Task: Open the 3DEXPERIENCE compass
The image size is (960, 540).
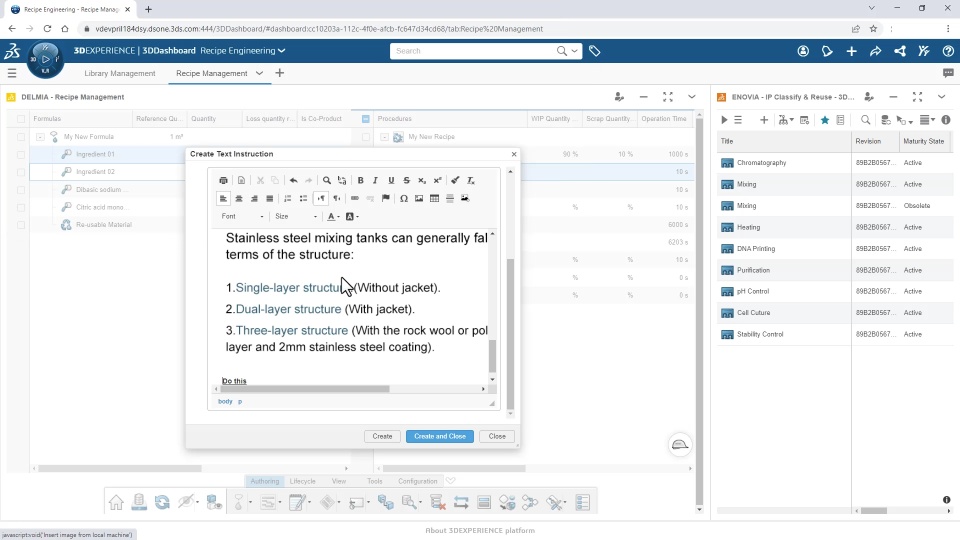Action: (45, 59)
